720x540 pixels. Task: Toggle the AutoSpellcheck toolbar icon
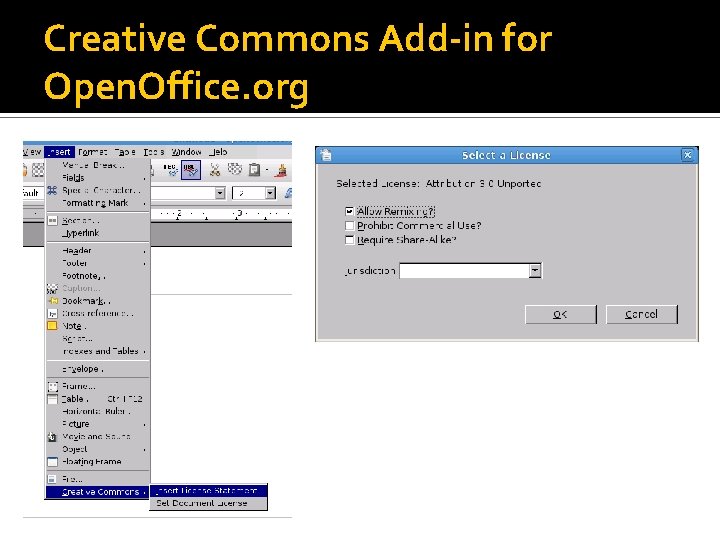coord(191,170)
